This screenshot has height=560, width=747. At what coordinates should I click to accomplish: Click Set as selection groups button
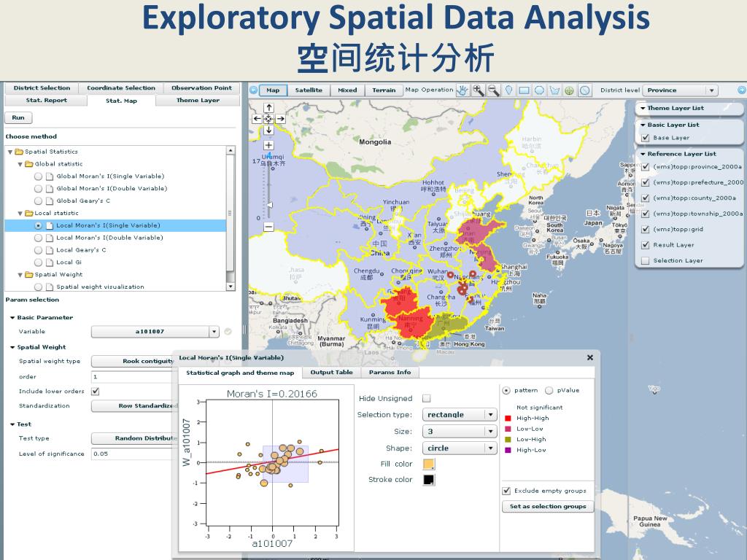548,507
